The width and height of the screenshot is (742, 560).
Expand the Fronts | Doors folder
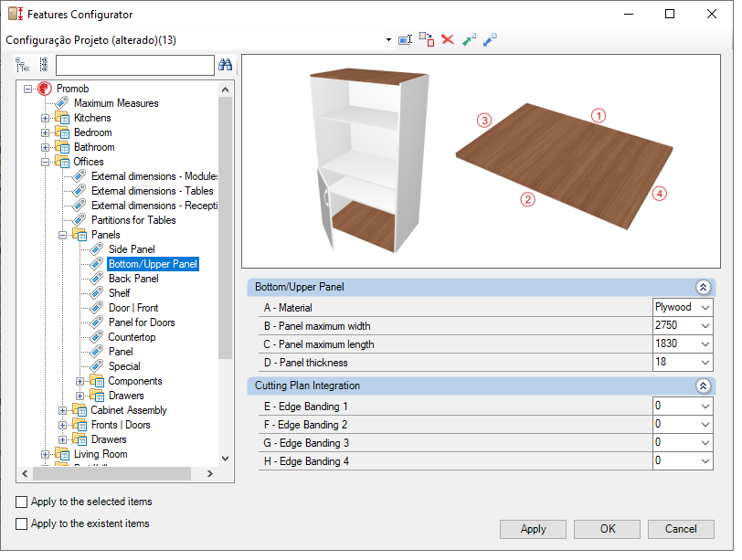click(x=62, y=425)
